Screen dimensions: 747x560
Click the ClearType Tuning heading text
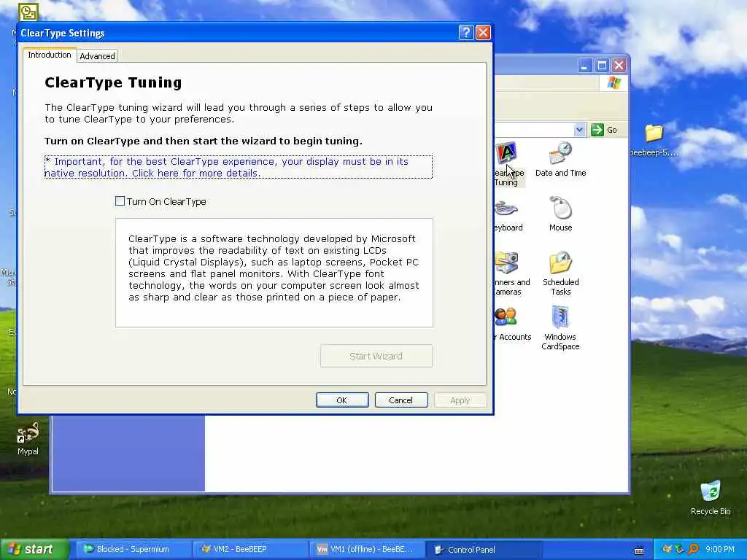coord(113,82)
